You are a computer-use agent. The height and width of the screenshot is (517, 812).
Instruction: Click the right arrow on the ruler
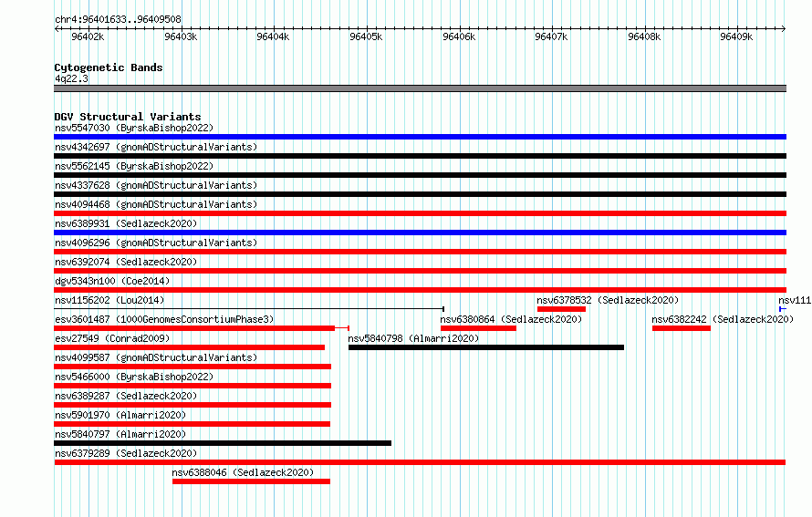tap(784, 29)
